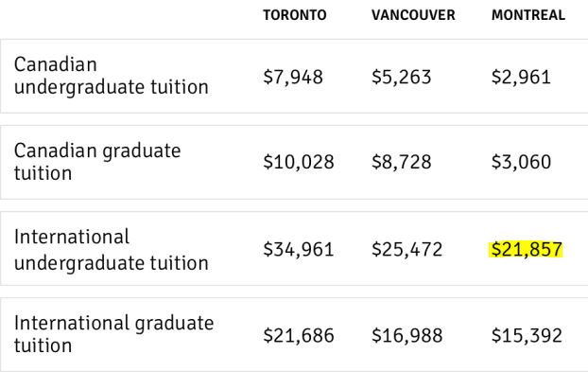Select the highlighted $21,857 Montreal value
Viewport: 588px width, 372px height.
(x=527, y=250)
